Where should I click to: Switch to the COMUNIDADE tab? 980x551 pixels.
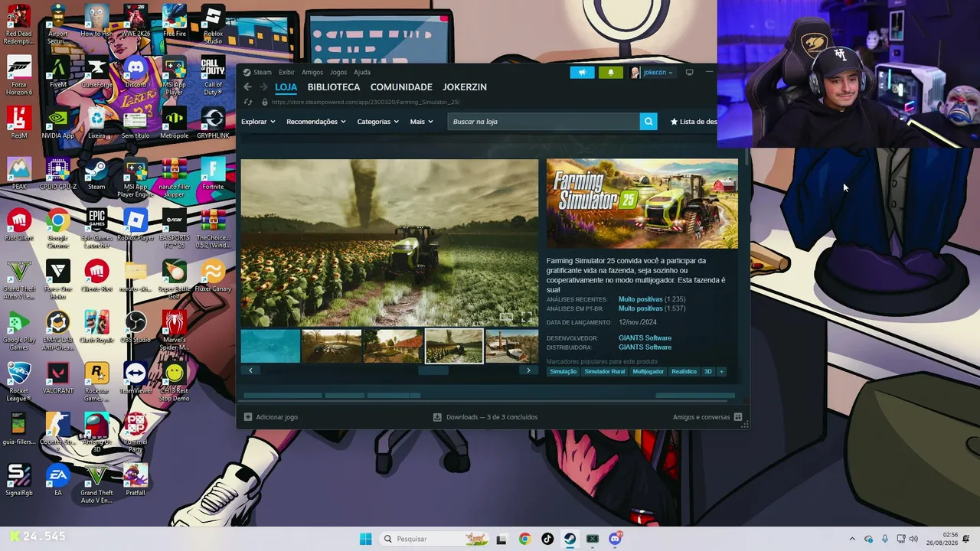click(401, 87)
